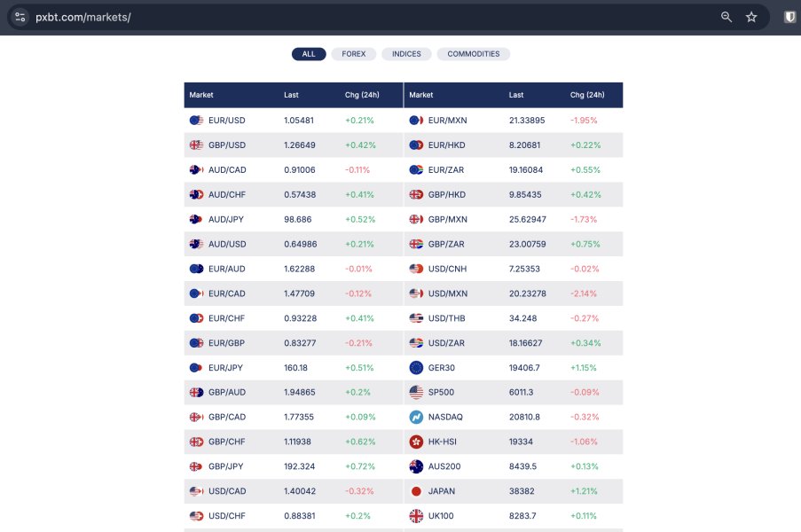Click the SP500 US flag icon

pyautogui.click(x=416, y=392)
